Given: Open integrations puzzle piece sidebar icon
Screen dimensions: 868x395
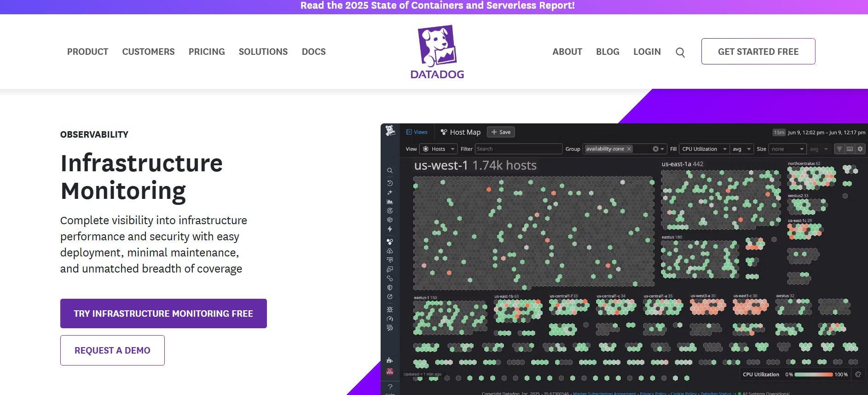Looking at the screenshot, I should 390,360.
